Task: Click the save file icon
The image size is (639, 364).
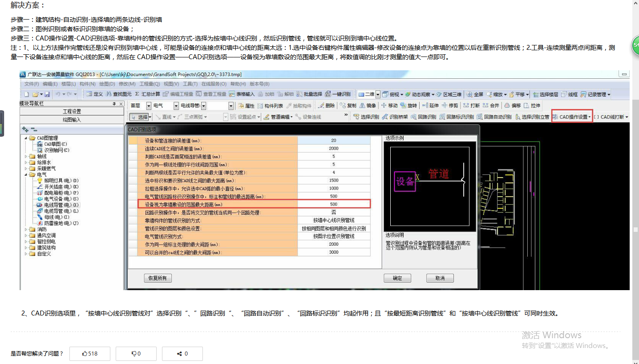Action: [47, 94]
